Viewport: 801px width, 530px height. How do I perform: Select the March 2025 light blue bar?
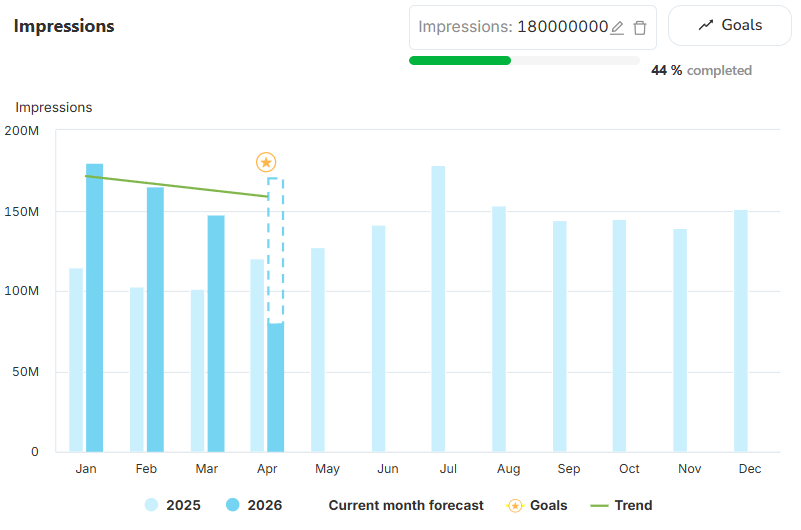pos(198,371)
